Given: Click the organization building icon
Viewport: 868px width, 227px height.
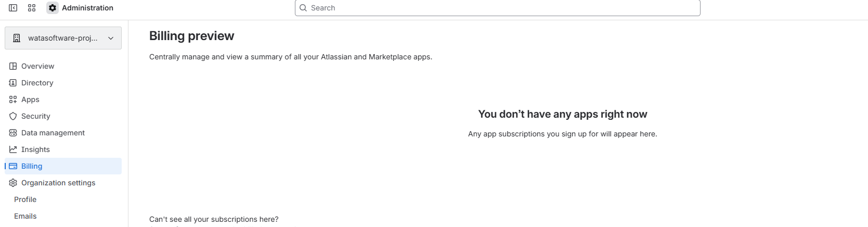Looking at the screenshot, I should click(x=17, y=38).
